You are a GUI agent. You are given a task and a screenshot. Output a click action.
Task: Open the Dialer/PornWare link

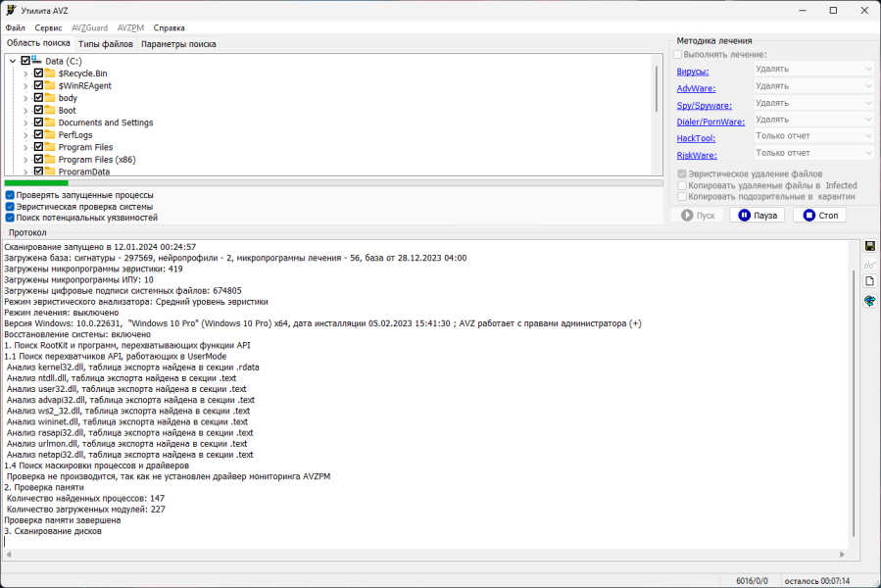[x=710, y=122]
